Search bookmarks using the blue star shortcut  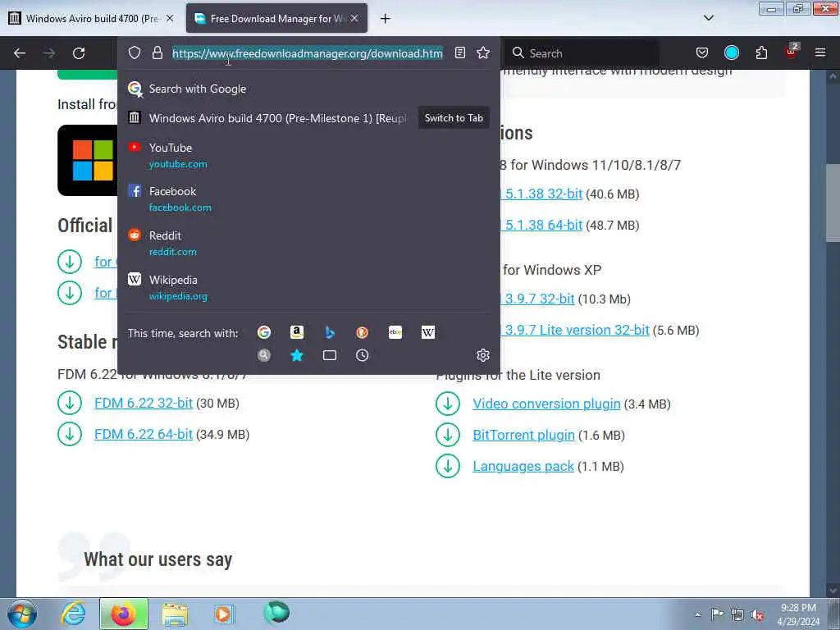coord(297,355)
